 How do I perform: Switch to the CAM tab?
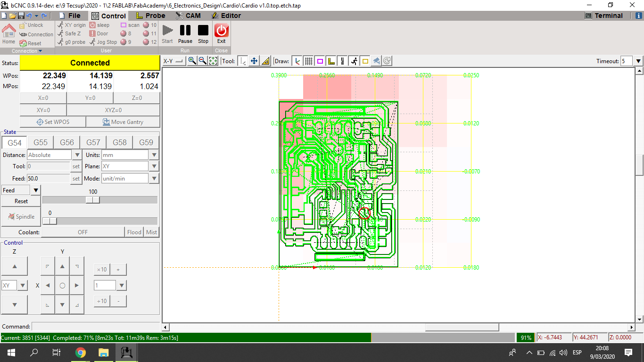[x=188, y=16]
